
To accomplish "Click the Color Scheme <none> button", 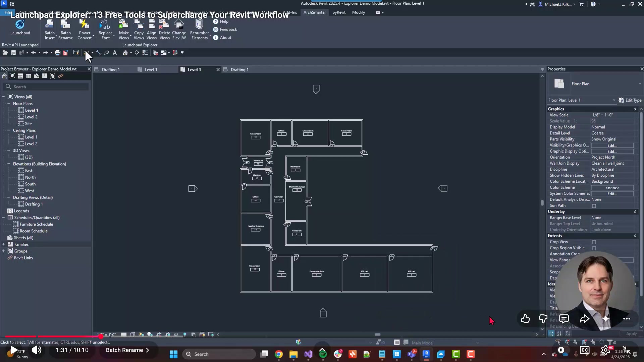I will [612, 188].
